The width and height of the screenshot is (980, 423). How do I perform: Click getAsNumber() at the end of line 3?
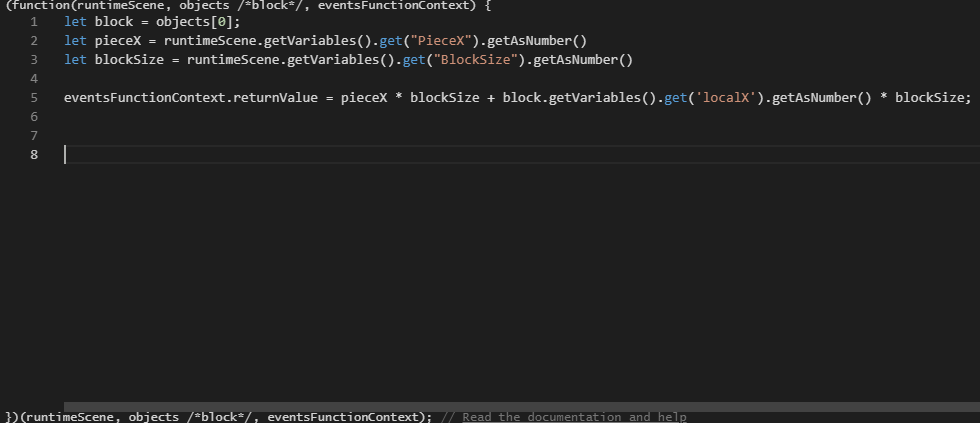(583, 60)
